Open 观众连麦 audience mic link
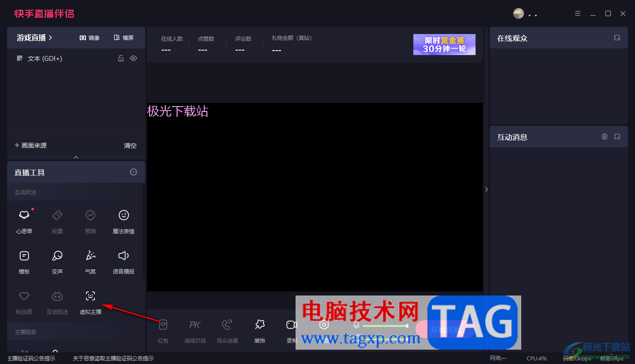Screen dimensions: 635x364 coord(227,330)
